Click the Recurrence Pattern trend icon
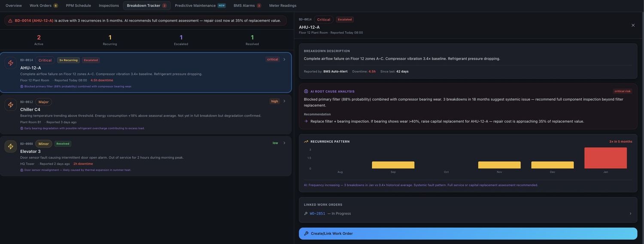644x244 pixels. click(x=306, y=142)
